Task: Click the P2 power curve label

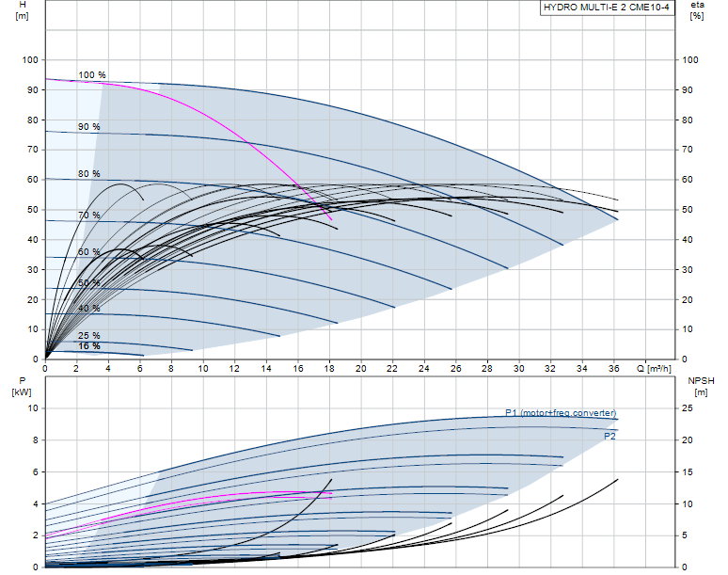Action: coord(609,436)
